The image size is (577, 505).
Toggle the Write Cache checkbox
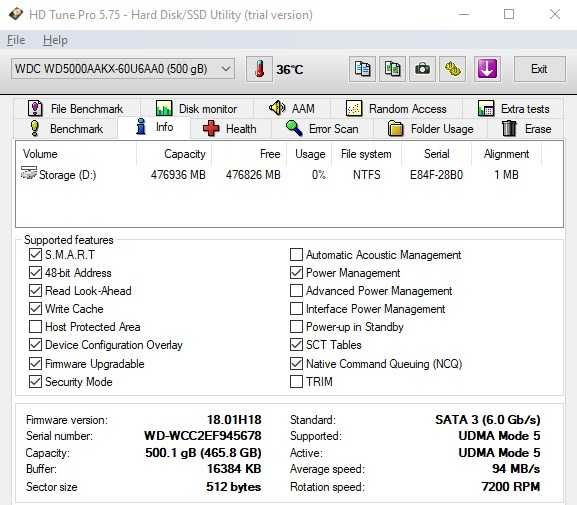(35, 308)
